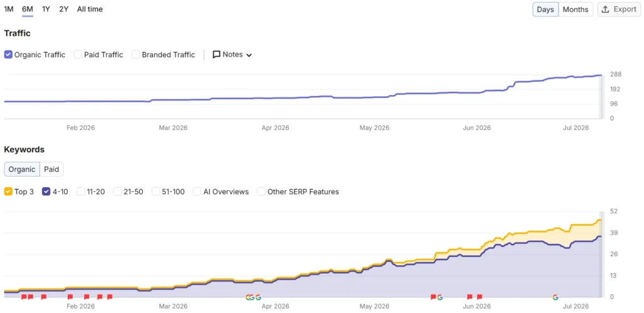Click the Google icon beside the May flag
This screenshot has width=644, height=313.
pos(440,297)
